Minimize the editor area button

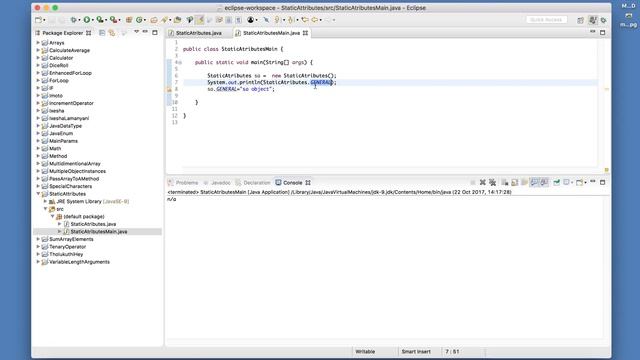593,32
